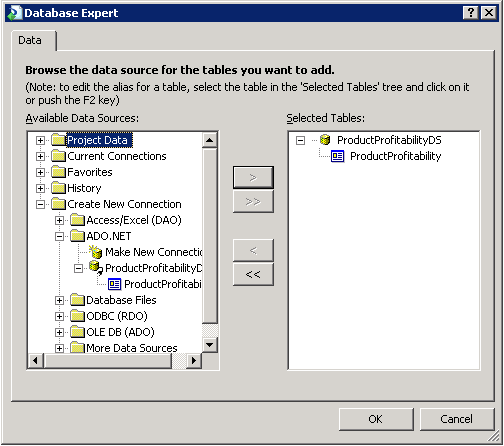Click the tree's scroll right arrow
504x446 pixels.
point(194,361)
